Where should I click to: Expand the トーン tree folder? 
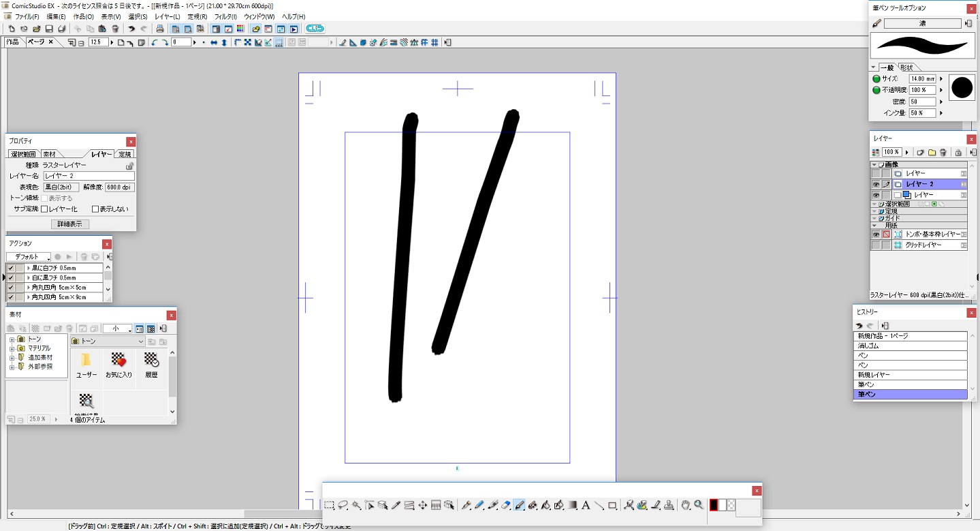tap(12, 339)
